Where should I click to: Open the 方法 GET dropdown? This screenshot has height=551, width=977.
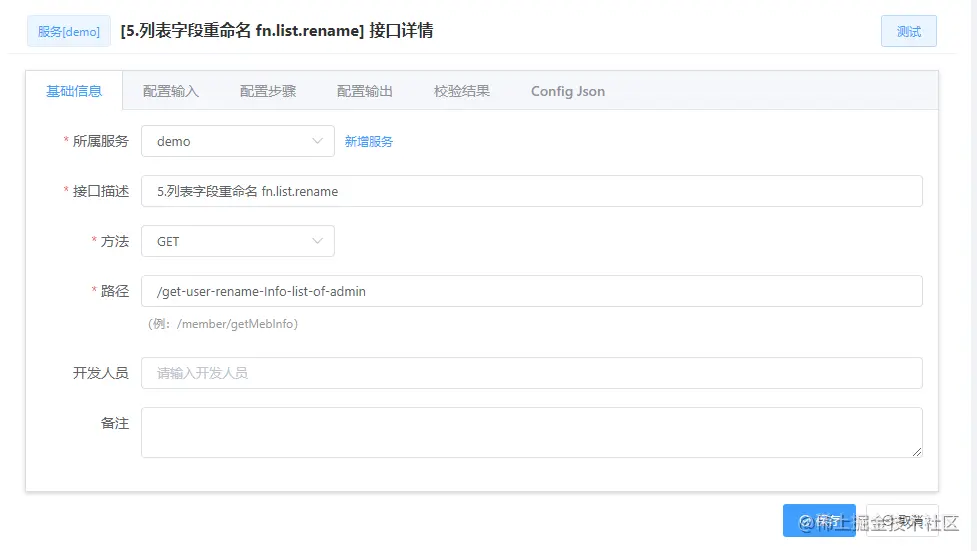pos(238,241)
